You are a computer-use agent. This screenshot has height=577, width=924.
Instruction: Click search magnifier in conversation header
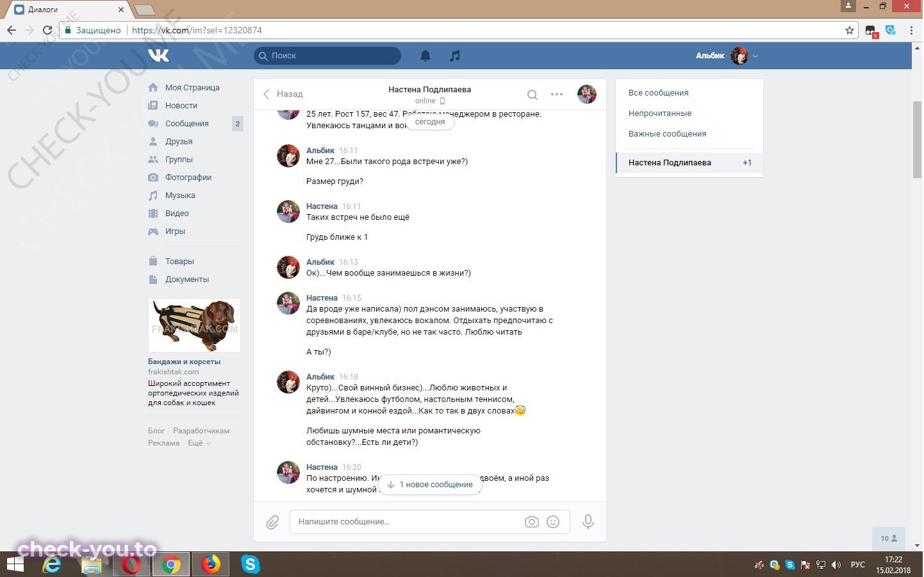(x=532, y=95)
